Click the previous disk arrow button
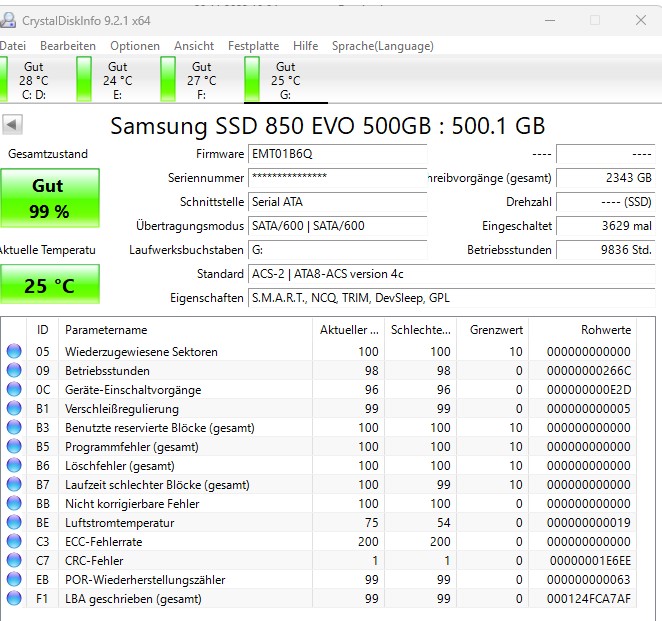Screen dimensions: 662x621 coord(12,125)
